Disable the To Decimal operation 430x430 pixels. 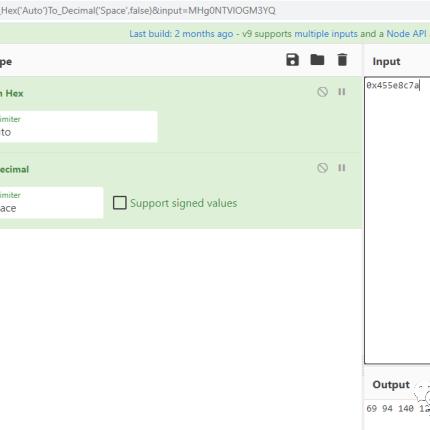tap(322, 168)
